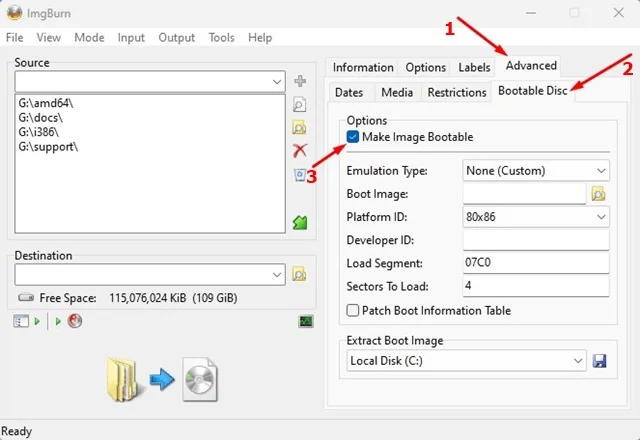Click the plus icon to add source
The height and width of the screenshot is (440, 640).
tap(299, 81)
